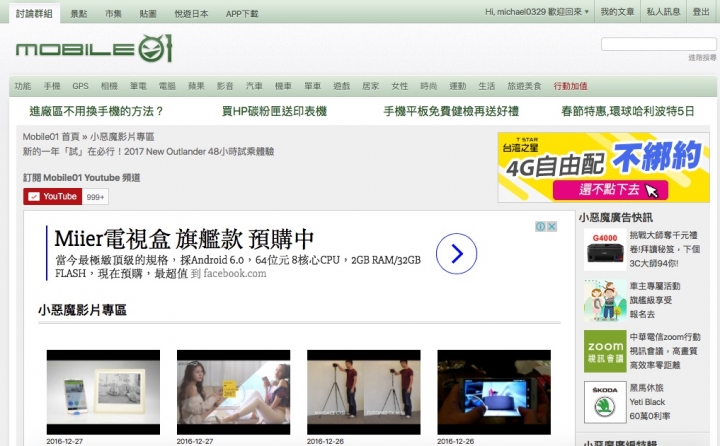Click the Mobile01 logo

tap(94, 48)
